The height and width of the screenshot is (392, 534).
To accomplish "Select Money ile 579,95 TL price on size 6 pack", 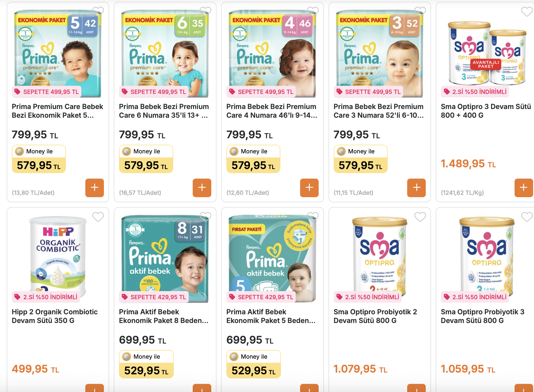I will point(146,159).
